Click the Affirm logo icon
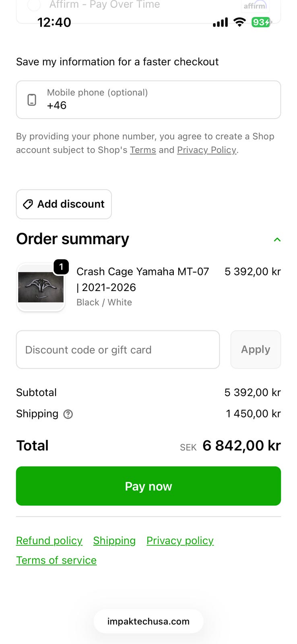Viewport: 297px width, 644px height. coord(255,5)
